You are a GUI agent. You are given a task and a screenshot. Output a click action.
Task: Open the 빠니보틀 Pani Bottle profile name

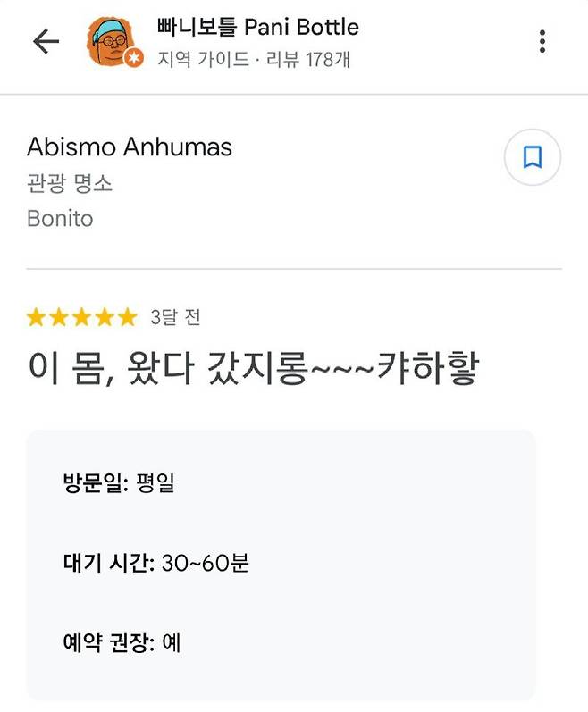(257, 27)
